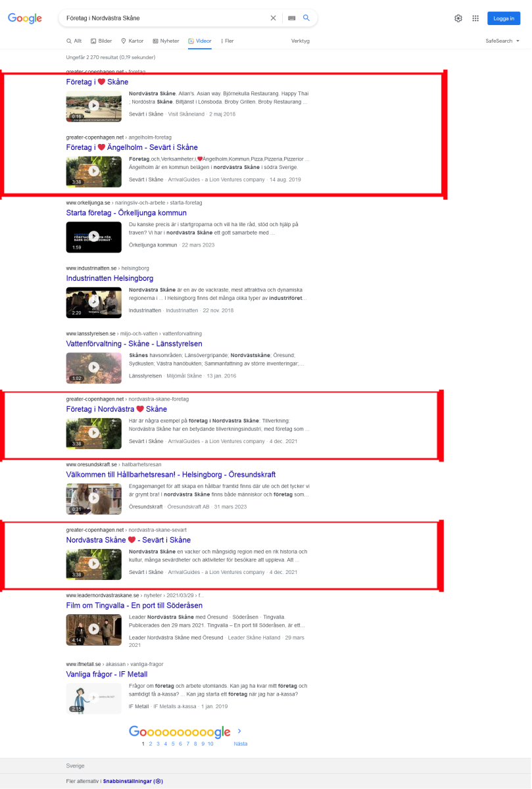Open the Google apps grid icon
Viewport: 532px width, 789px height.
pyautogui.click(x=475, y=18)
